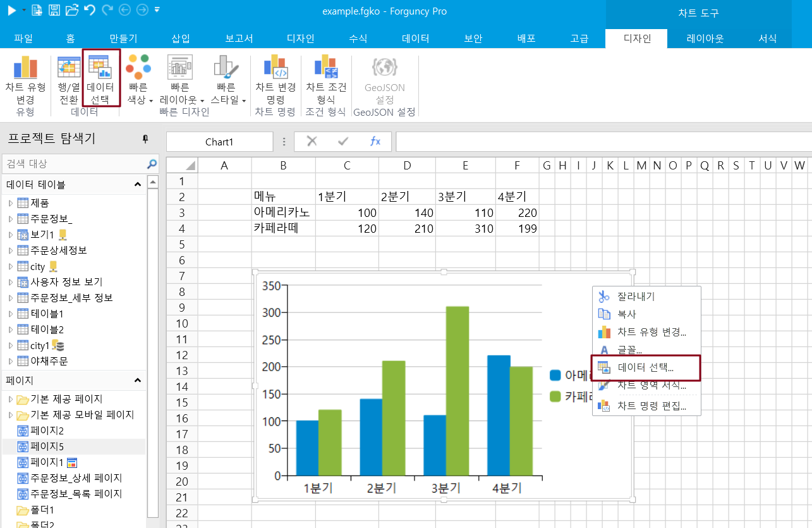Click the Run play button icon

click(x=11, y=10)
